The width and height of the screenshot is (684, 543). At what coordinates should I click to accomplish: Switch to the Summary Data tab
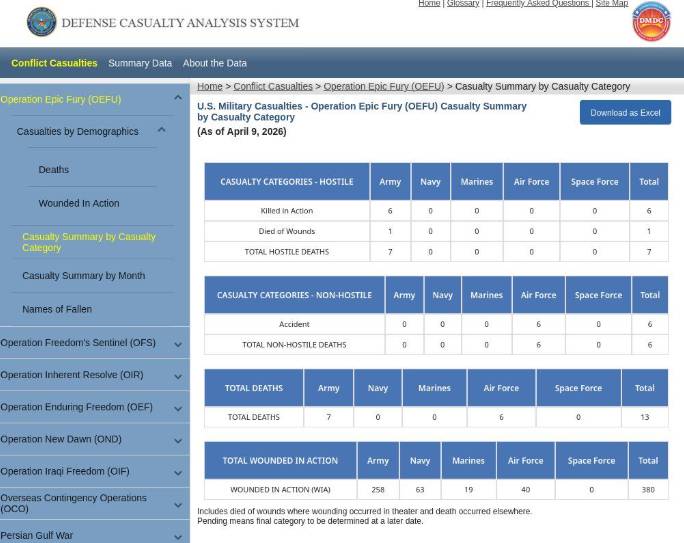(140, 63)
